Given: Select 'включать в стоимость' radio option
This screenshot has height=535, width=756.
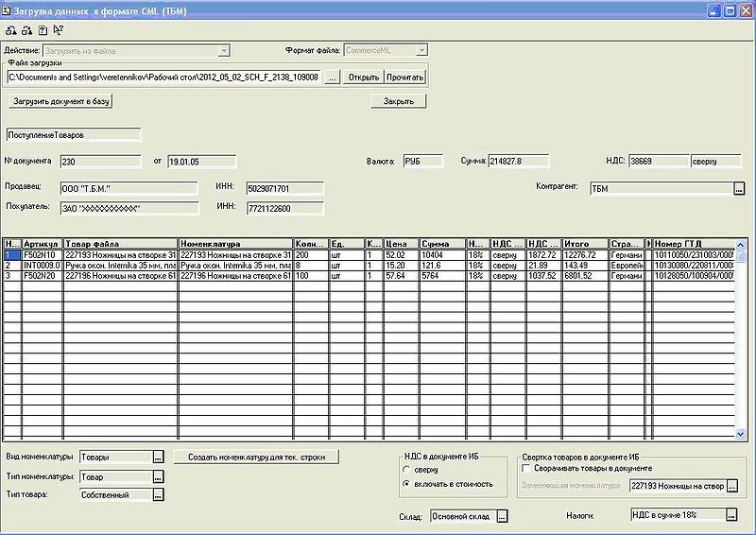Looking at the screenshot, I should 406,483.
